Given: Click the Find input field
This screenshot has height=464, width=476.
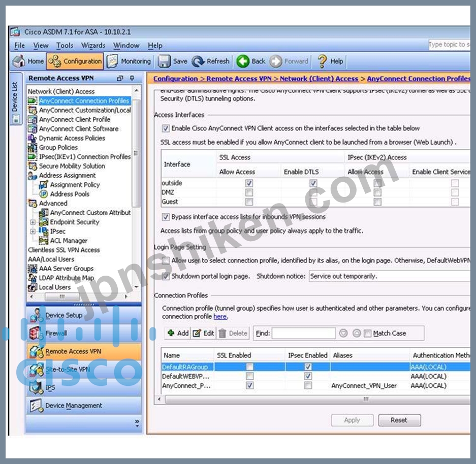Looking at the screenshot, I should 304,334.
